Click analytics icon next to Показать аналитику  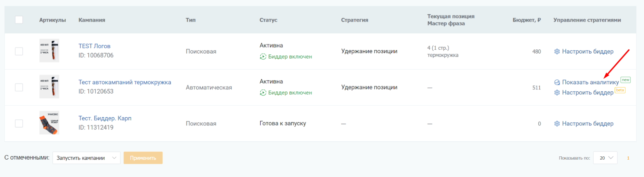tap(557, 83)
